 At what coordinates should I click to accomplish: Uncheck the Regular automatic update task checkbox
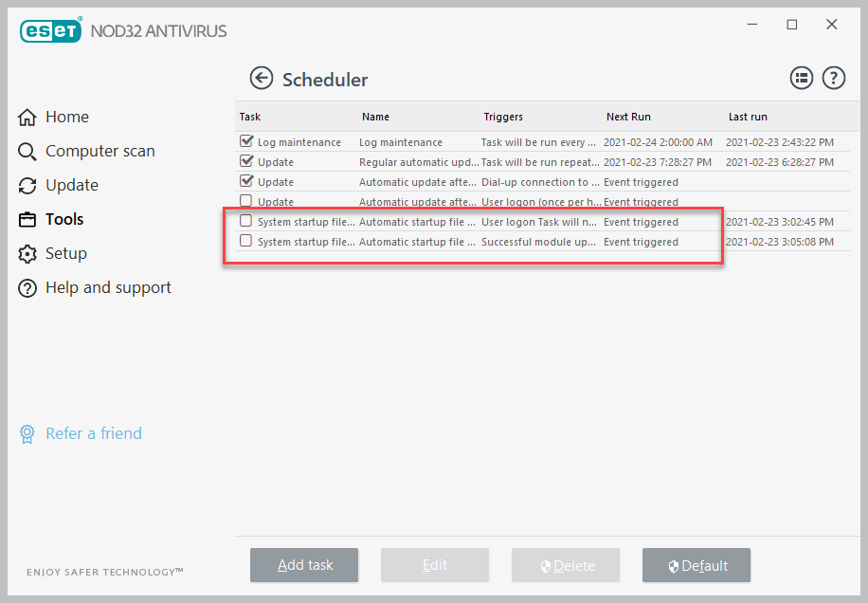click(246, 161)
